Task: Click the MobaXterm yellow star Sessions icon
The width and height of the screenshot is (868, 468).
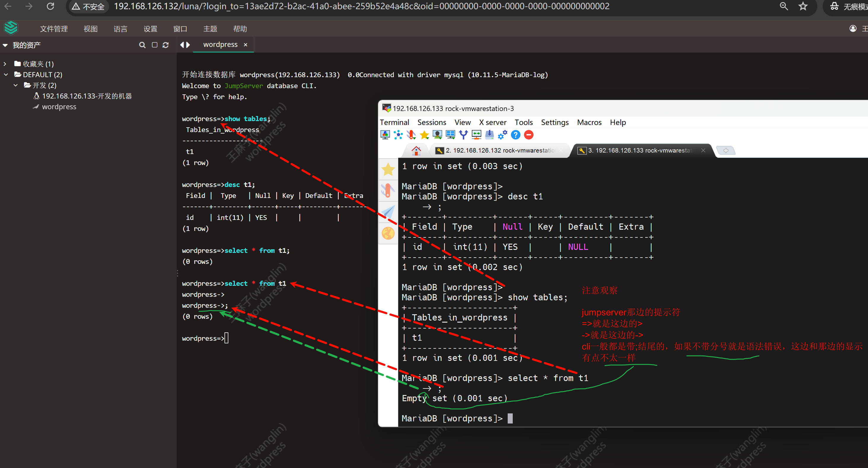Action: coord(424,135)
